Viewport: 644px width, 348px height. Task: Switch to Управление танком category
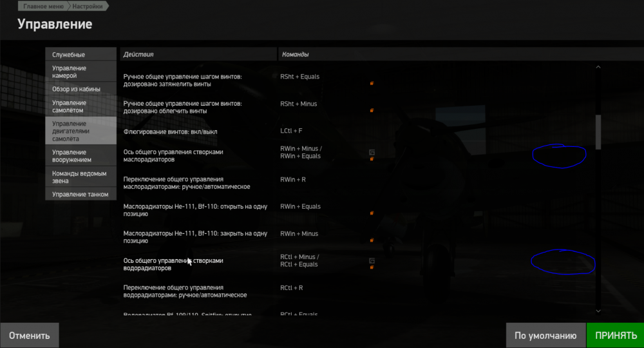(x=81, y=194)
